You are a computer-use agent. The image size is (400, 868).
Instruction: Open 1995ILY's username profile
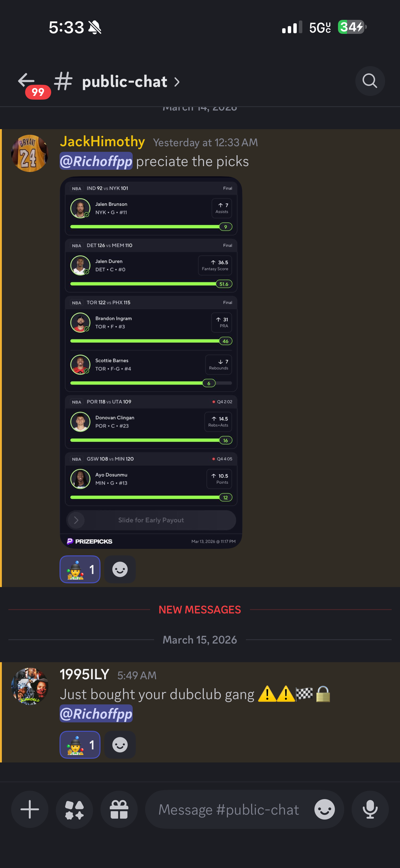click(x=85, y=674)
